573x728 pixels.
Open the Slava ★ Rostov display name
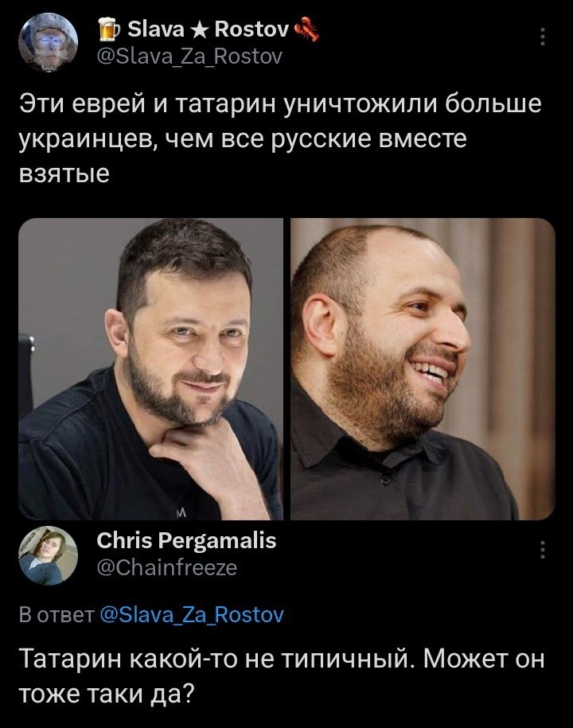click(x=208, y=30)
